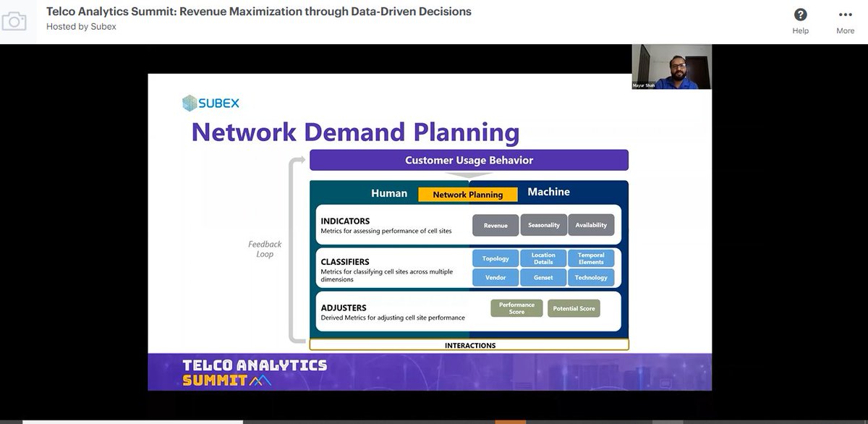Click the 'Temporal Elements' classifier box
The height and width of the screenshot is (424, 868).
tap(591, 258)
